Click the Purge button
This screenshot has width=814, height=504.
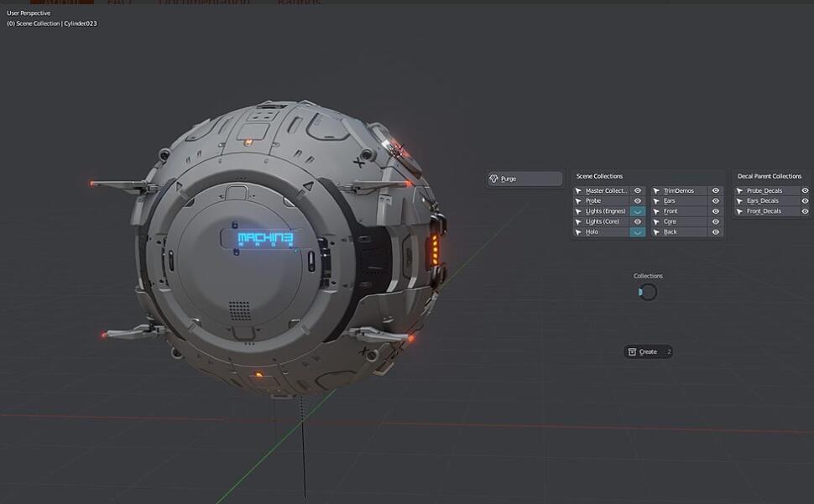[524, 179]
